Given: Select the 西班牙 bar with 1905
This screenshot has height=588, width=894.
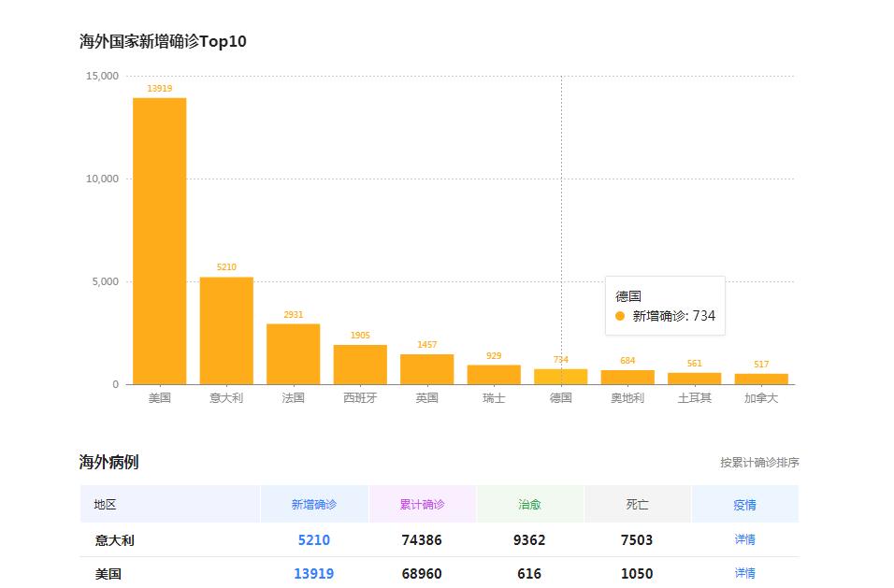Looking at the screenshot, I should click(x=360, y=365).
